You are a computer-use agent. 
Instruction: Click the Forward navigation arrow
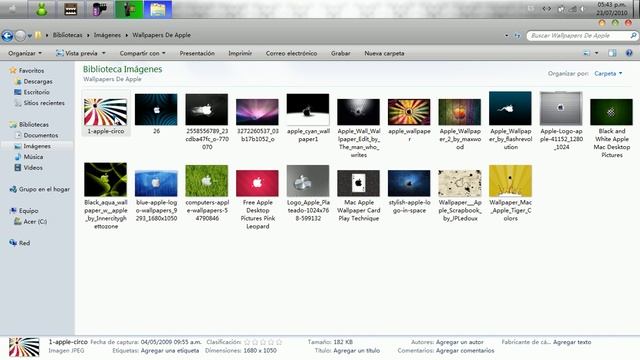[x=20, y=36]
